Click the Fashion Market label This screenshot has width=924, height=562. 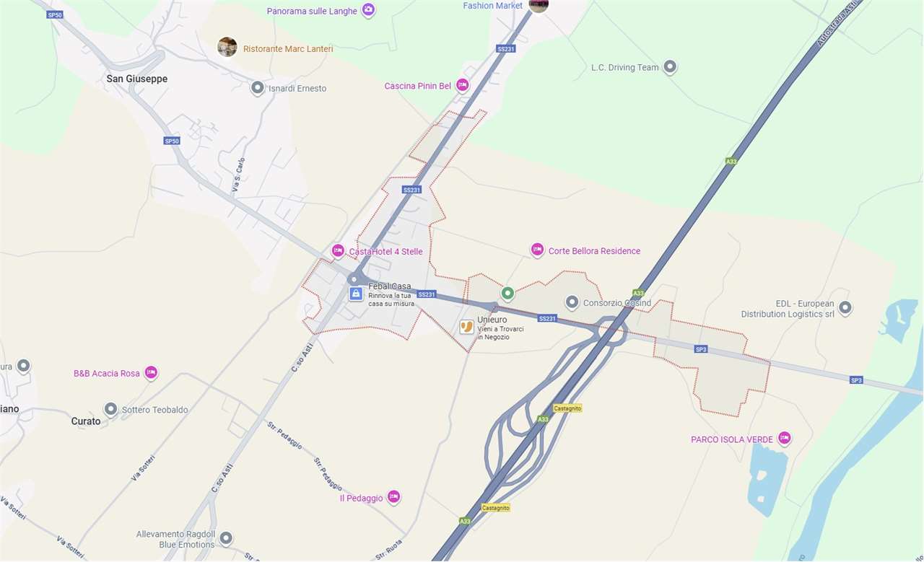pos(493,5)
